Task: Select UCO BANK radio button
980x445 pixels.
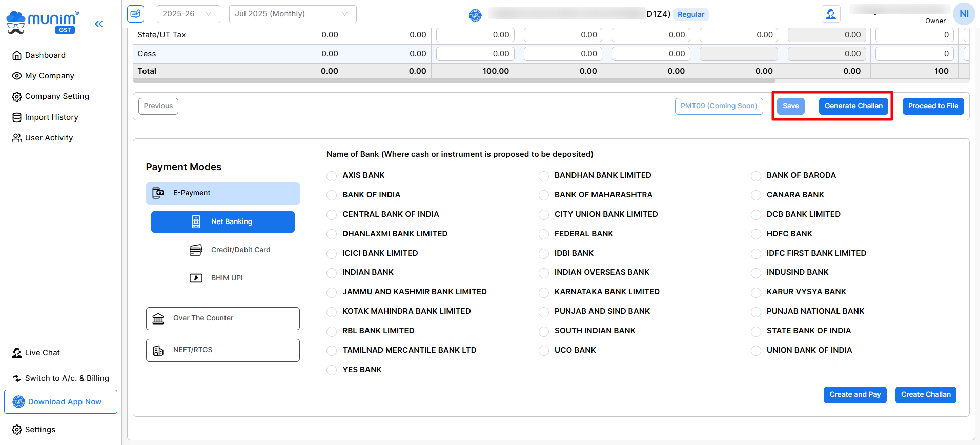Action: [x=544, y=351]
